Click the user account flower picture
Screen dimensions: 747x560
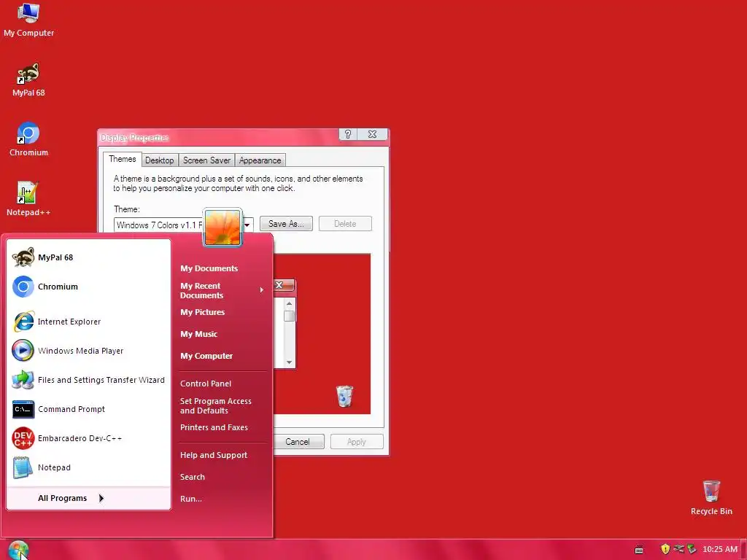point(222,227)
